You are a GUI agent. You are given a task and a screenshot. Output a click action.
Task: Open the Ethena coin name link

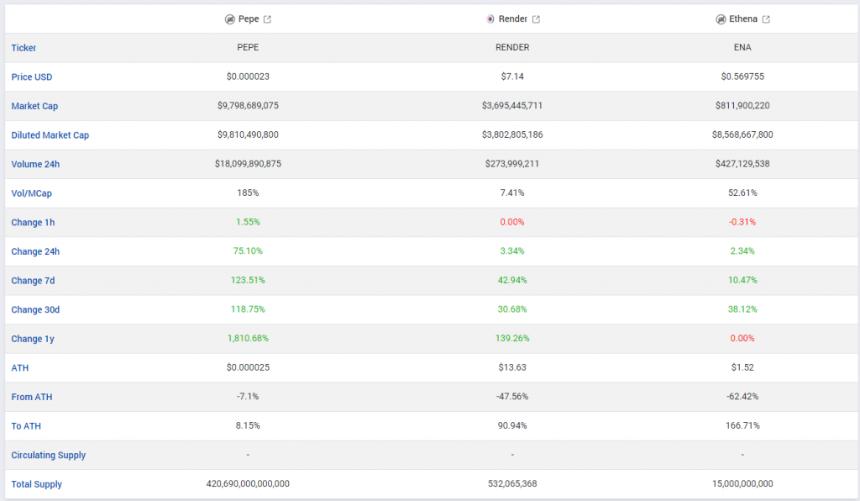[743, 19]
